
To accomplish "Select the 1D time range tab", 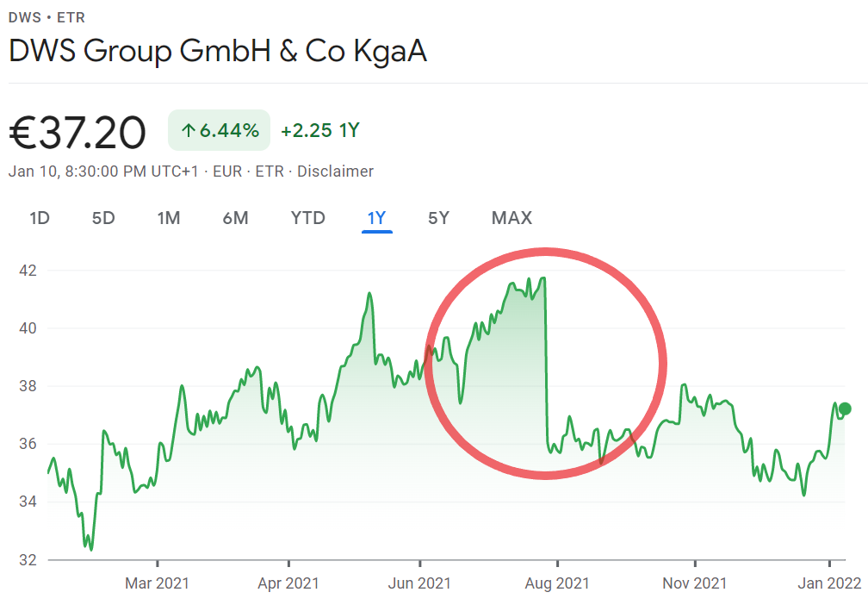I will pos(40,218).
